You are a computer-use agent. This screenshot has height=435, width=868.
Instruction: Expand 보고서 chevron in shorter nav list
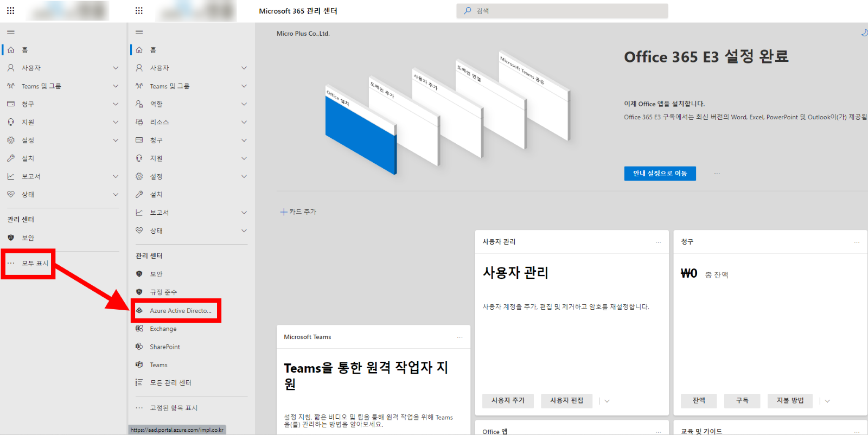(x=116, y=176)
